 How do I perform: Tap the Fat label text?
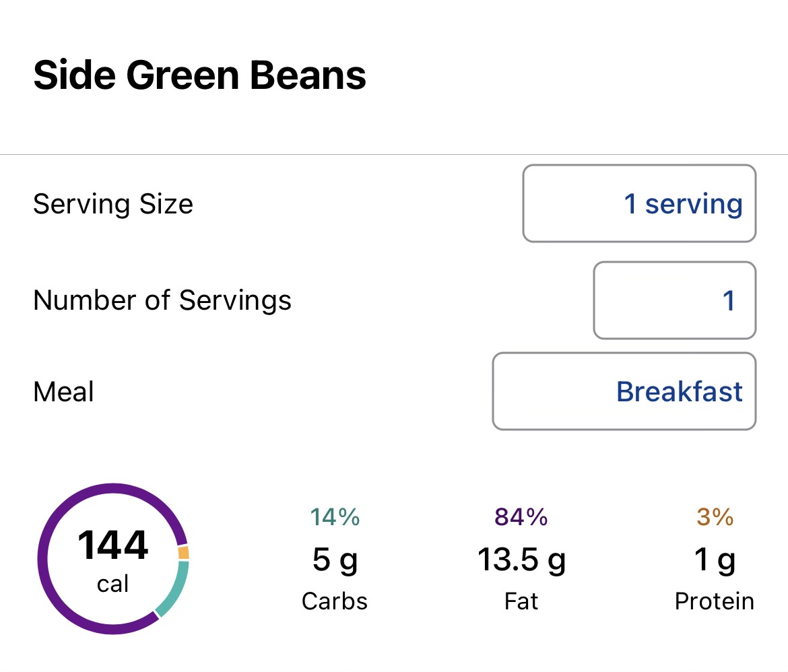(x=521, y=601)
